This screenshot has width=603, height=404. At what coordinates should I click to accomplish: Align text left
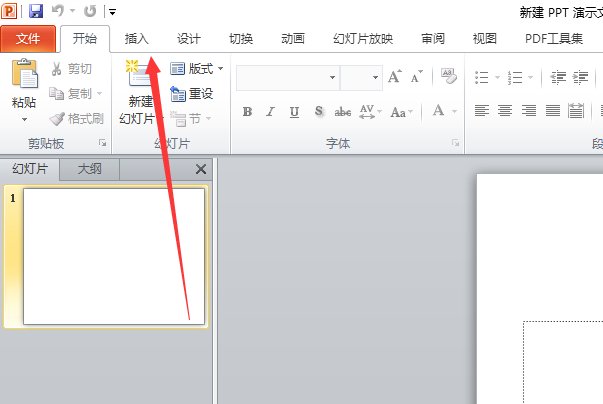tap(481, 111)
